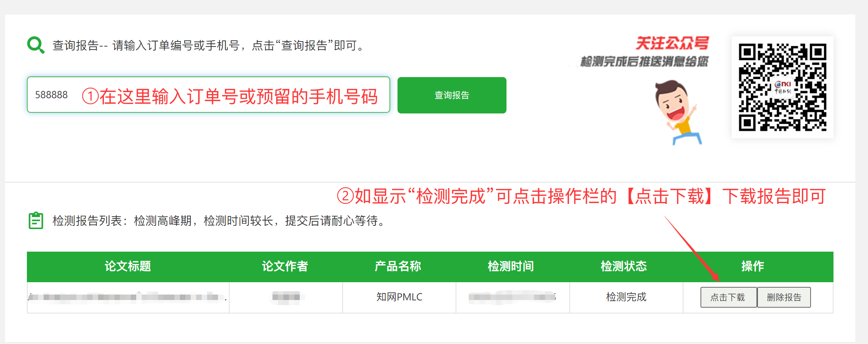Viewport: 868px width, 344px height.
Task: Click the 知网PMLC product name cell
Action: coord(399,297)
